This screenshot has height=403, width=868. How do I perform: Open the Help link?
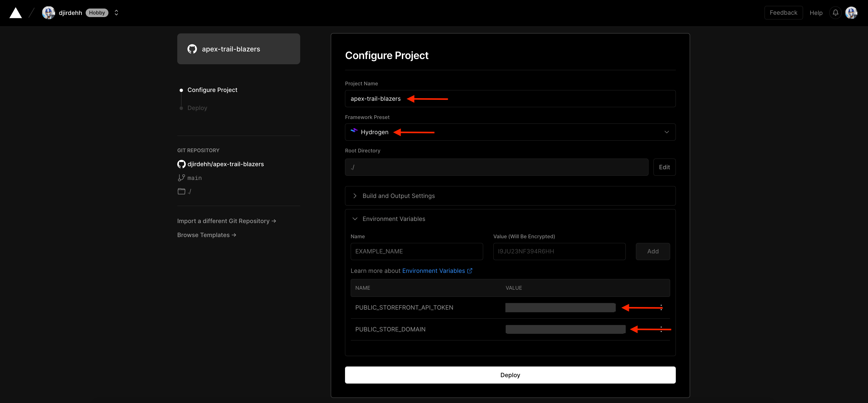click(816, 13)
